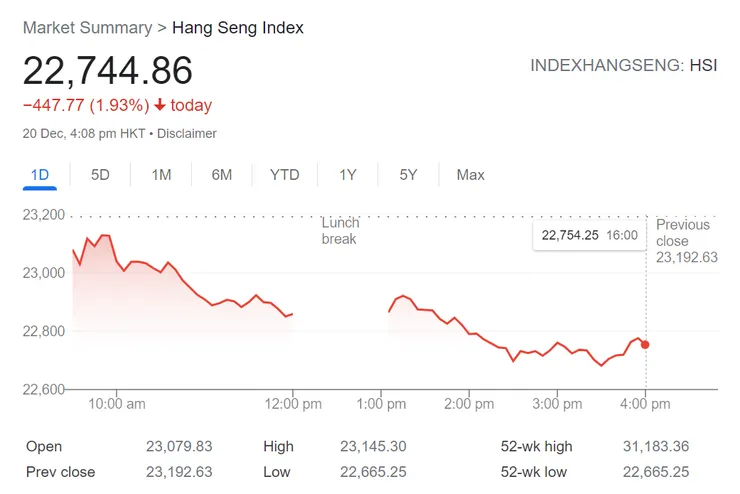Image resolution: width=740 pixels, height=494 pixels.
Task: Click the 12:00 pm axis label
Action: 293,404
